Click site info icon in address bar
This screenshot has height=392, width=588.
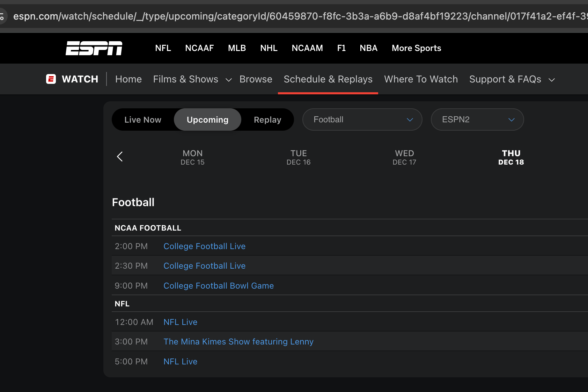[2, 16]
